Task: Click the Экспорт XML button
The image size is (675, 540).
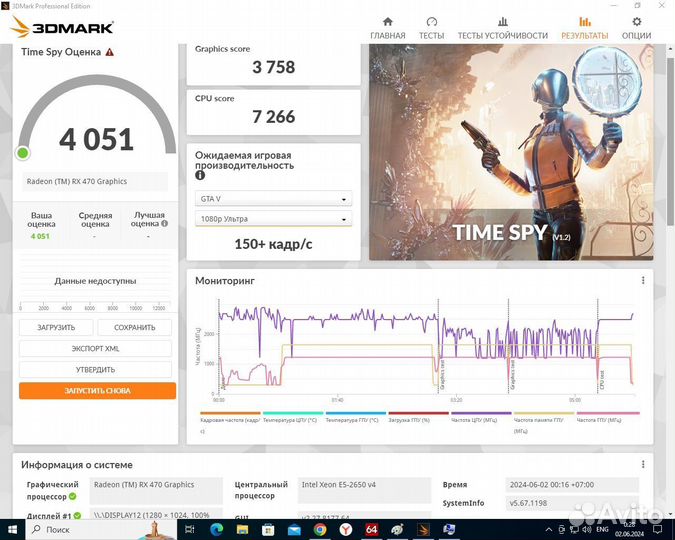Action: tap(95, 348)
